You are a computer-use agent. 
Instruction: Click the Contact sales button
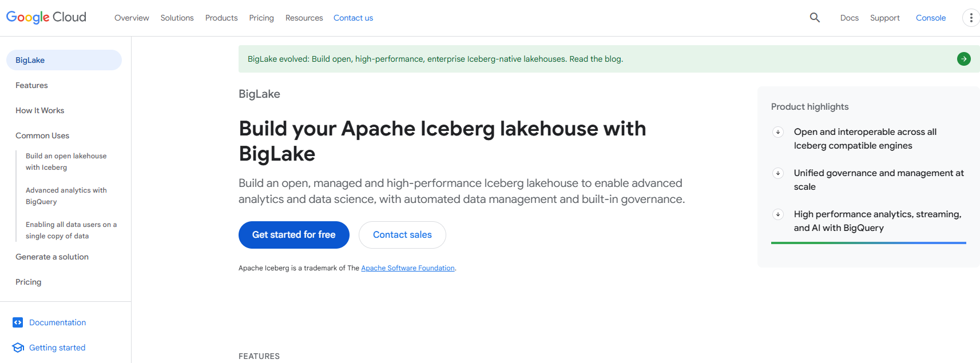tap(402, 235)
